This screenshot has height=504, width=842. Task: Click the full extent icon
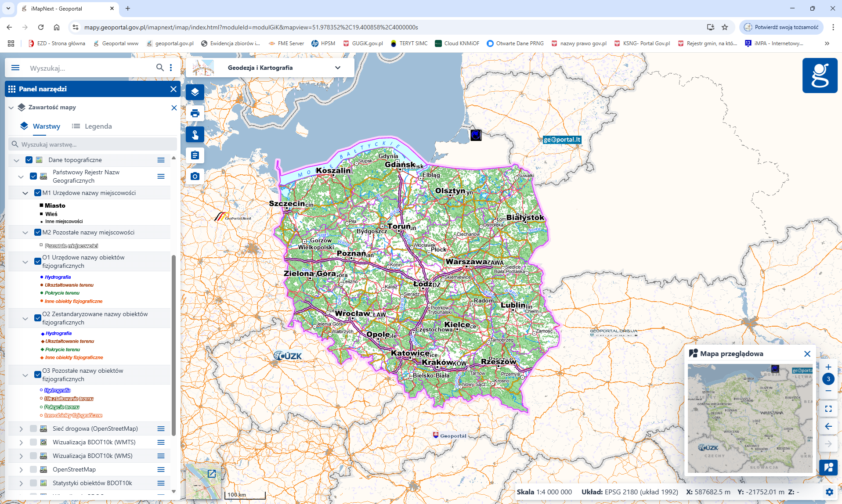[x=828, y=409]
